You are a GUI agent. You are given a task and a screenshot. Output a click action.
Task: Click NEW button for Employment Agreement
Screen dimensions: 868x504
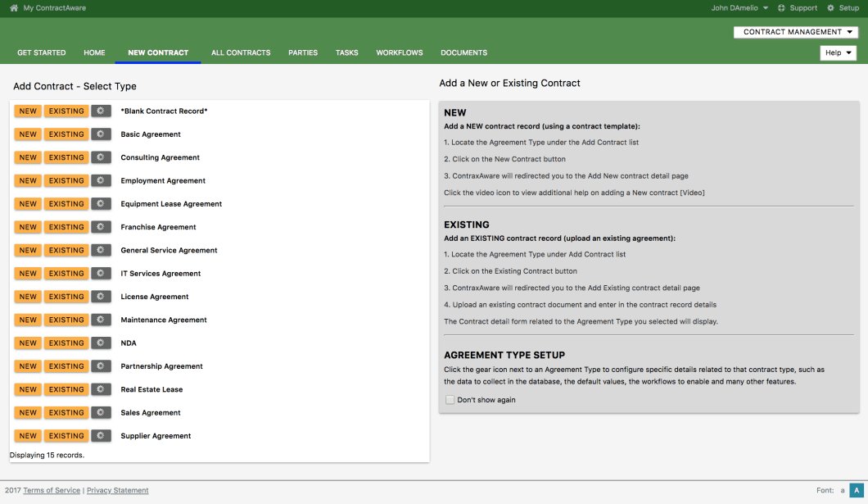tap(28, 180)
